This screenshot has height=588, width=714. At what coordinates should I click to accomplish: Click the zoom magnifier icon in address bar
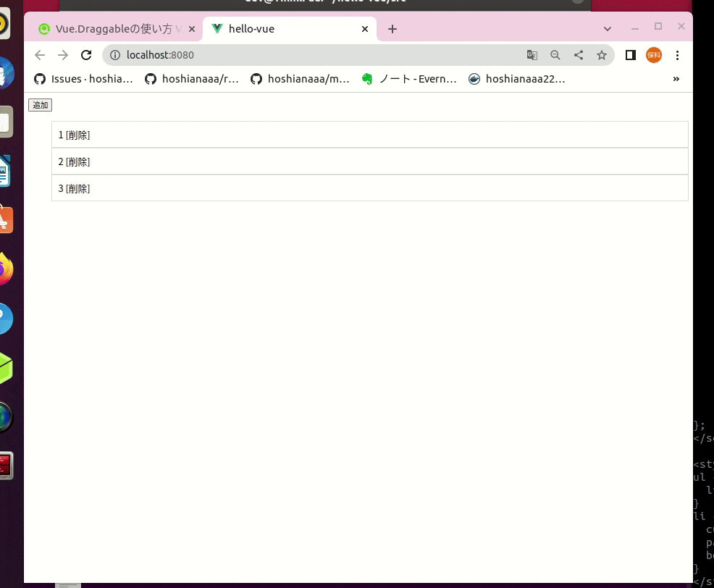[555, 54]
